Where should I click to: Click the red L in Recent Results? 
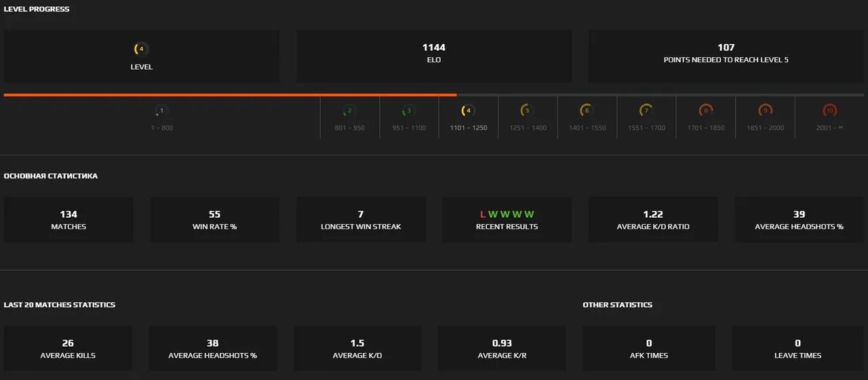pyautogui.click(x=482, y=214)
